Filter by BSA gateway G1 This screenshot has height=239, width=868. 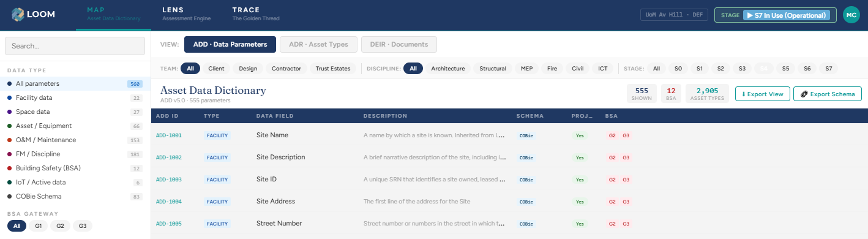point(39,226)
